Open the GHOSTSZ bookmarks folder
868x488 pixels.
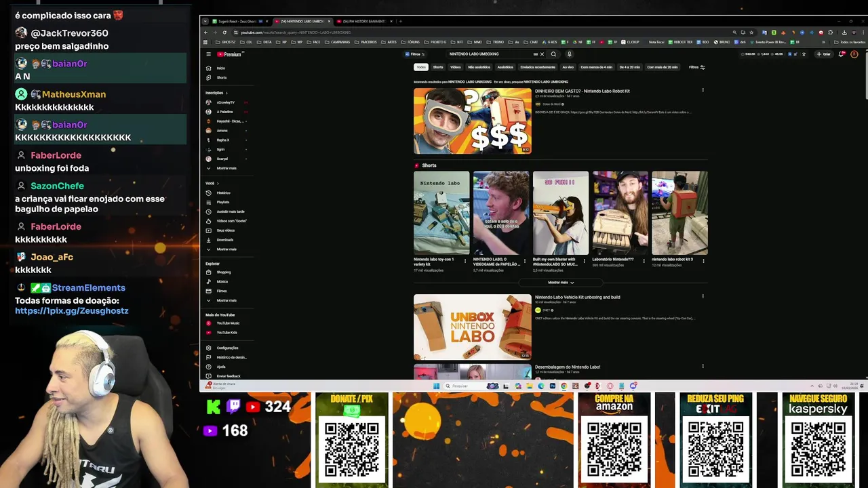[x=225, y=42]
